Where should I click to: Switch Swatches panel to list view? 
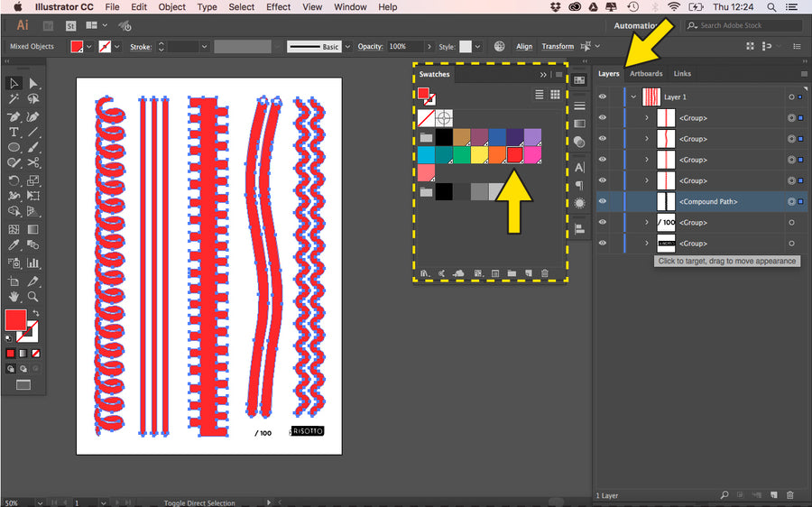pos(539,95)
